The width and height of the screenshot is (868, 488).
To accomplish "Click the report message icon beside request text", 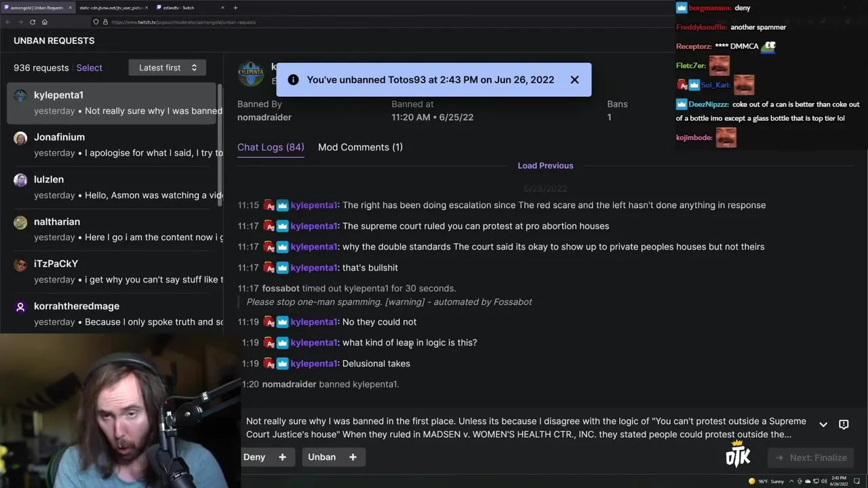I will [844, 424].
